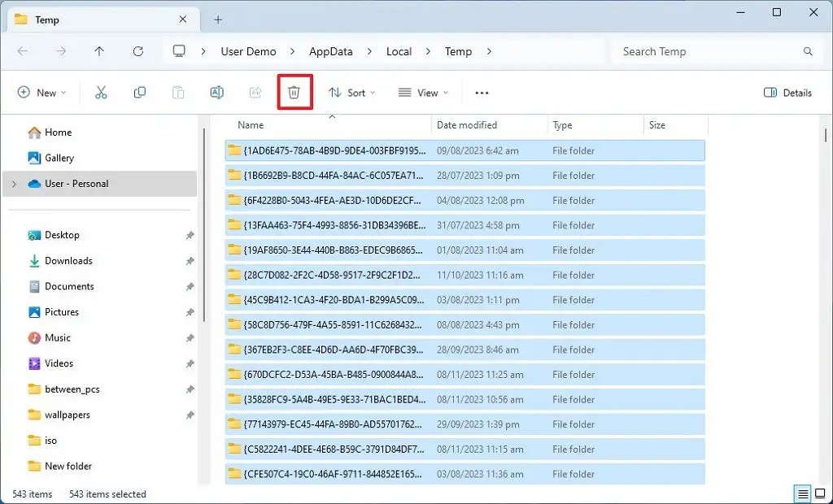This screenshot has height=504, width=833.
Task: Navigate to AppData via the breadcrumb
Action: [330, 50]
